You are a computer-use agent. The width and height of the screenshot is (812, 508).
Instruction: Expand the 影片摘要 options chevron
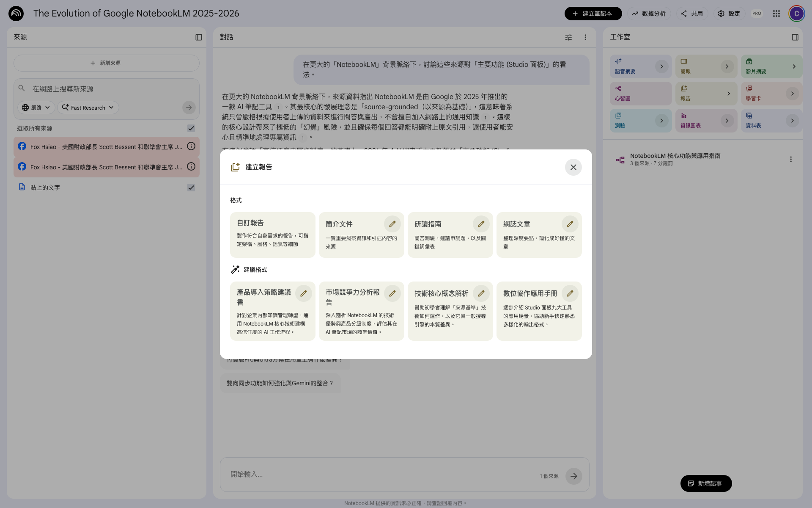click(x=794, y=66)
